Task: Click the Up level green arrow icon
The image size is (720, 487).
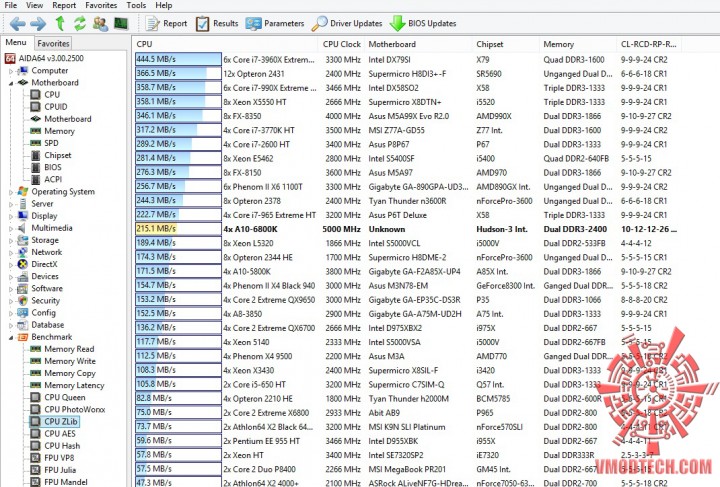Action: tap(60, 23)
